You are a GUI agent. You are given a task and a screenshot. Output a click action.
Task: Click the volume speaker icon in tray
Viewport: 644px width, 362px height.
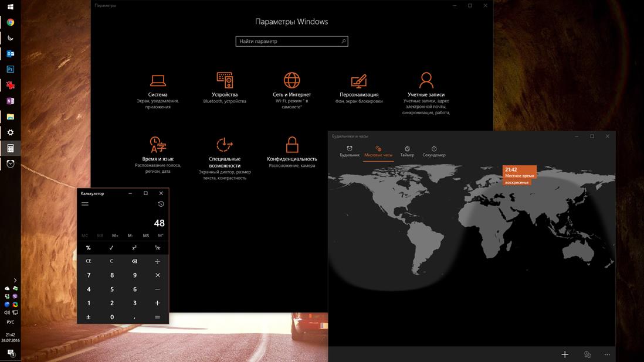[x=7, y=312]
